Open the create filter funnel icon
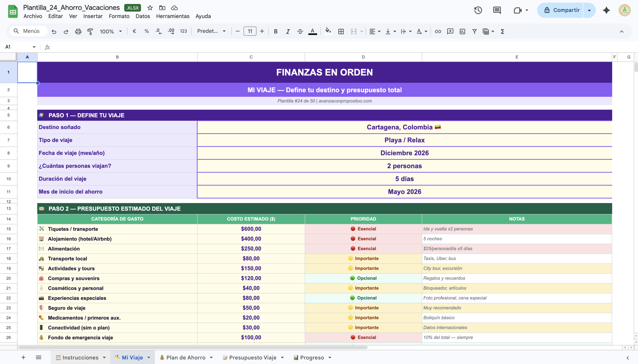 (474, 32)
